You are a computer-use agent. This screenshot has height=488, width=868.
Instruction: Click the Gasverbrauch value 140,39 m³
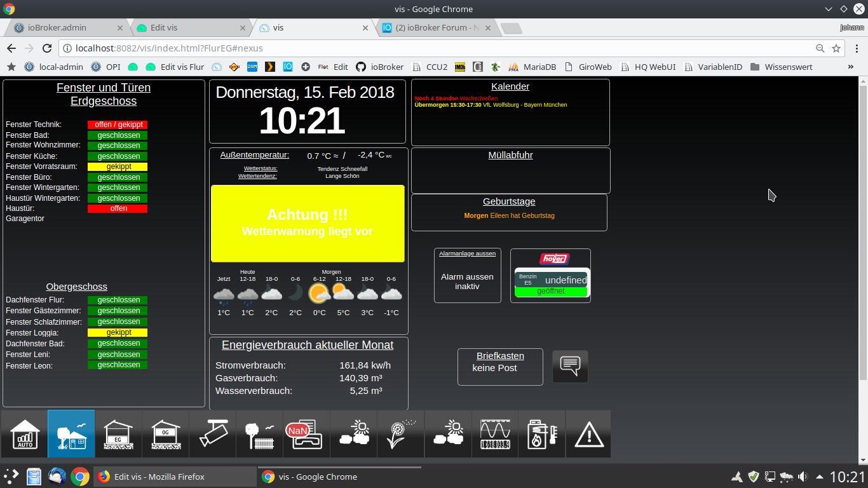[x=361, y=378]
